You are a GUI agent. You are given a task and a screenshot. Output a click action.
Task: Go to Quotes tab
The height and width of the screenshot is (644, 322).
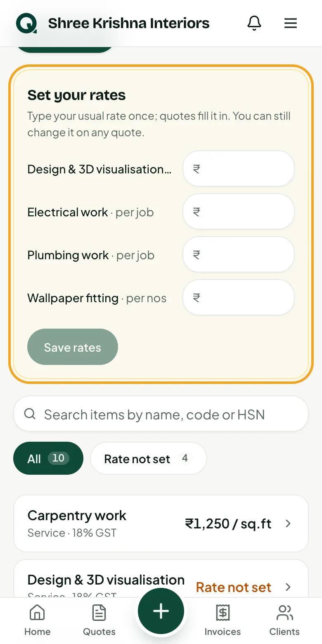pos(99,620)
